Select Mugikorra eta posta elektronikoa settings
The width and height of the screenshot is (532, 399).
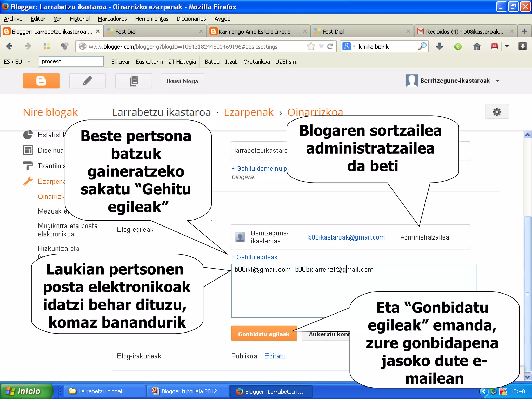(68, 230)
